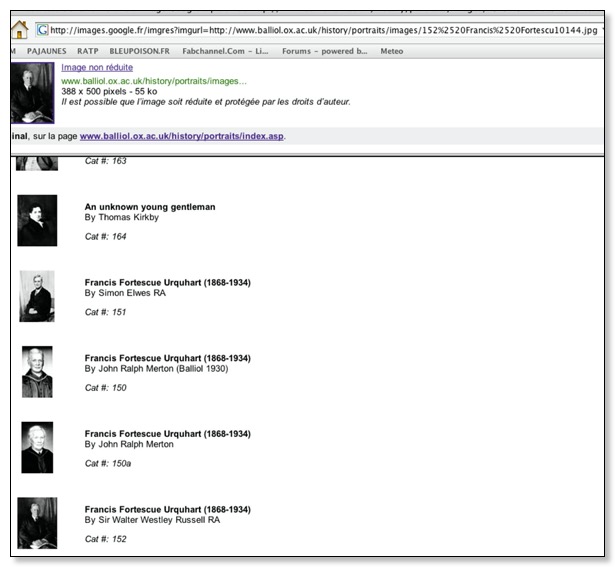Open the Forums - powered b... bookmark
This screenshot has width=615, height=567.
[x=324, y=51]
